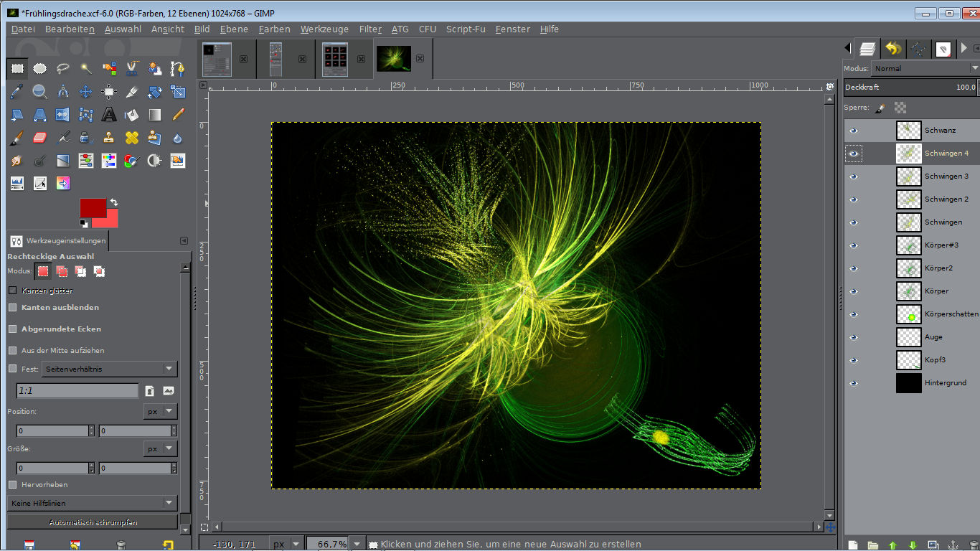Select the Foreground Select tool
The width and height of the screenshot is (980, 551).
click(x=155, y=69)
